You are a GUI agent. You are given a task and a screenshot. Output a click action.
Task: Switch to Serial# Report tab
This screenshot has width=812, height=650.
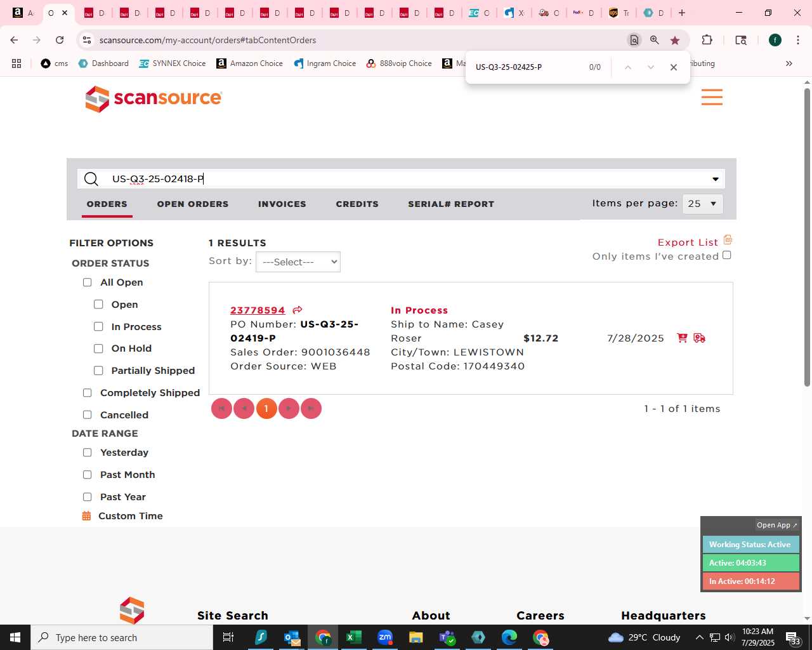[451, 204]
